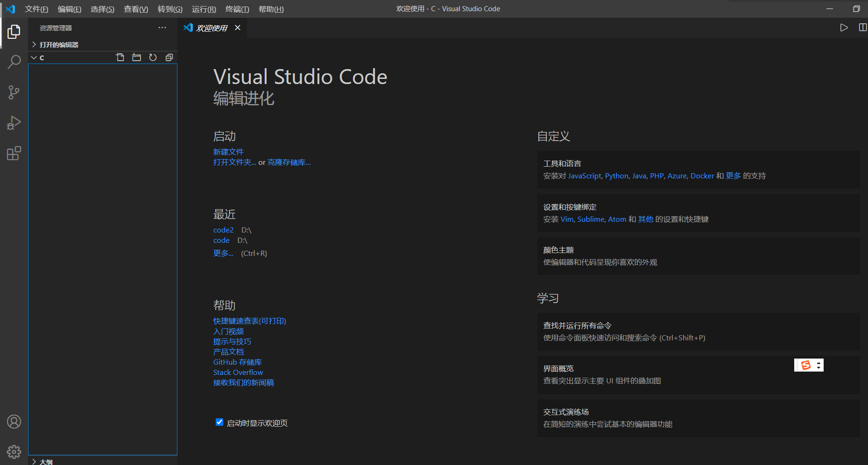868x465 pixels.
Task: Open the 运行(R) menu
Action: click(204, 9)
